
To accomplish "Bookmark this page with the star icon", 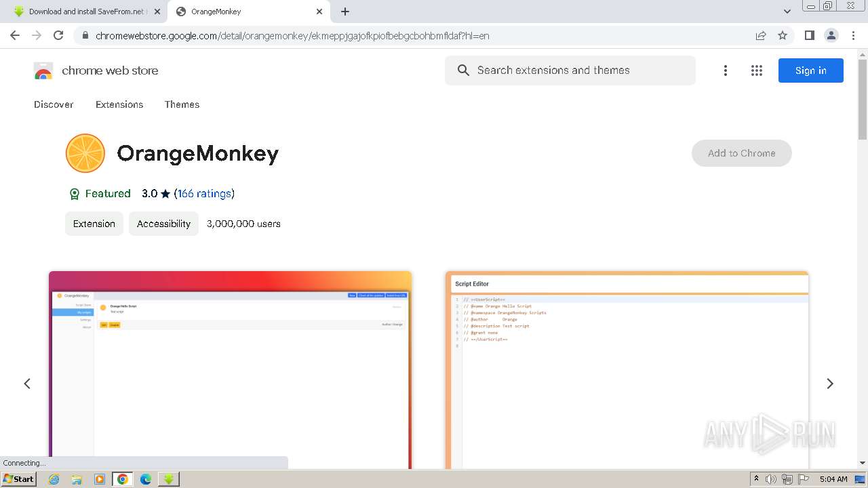I will tap(783, 35).
